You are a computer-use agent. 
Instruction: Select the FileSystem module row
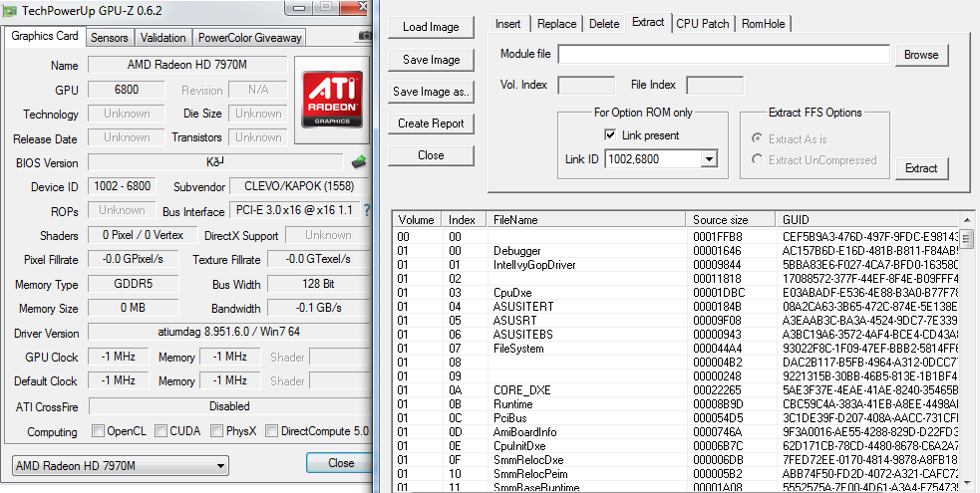tap(676, 349)
